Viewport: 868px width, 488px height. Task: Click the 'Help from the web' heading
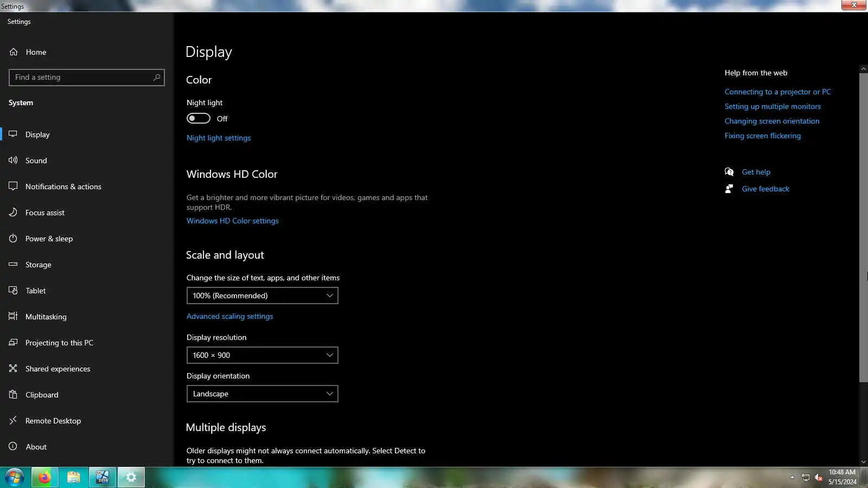click(x=756, y=73)
